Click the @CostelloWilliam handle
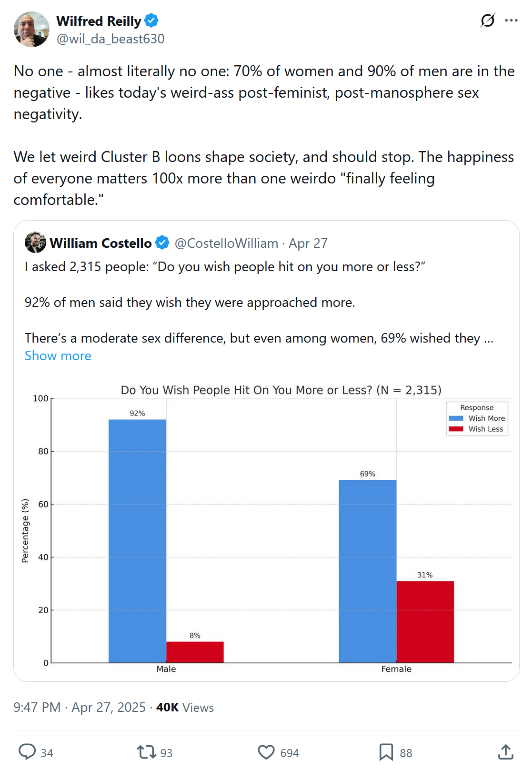 (226, 243)
